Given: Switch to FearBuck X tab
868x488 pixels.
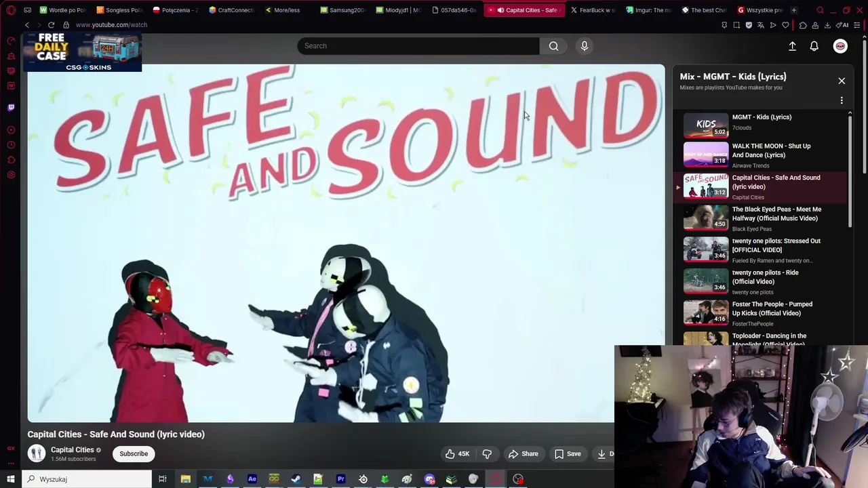Looking at the screenshot, I should (x=593, y=10).
